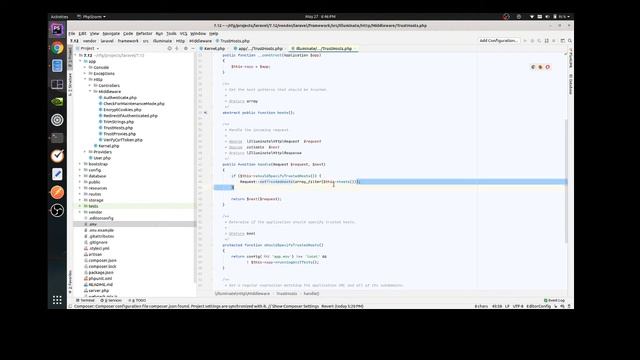This screenshot has width=640, height=360.
Task: Show the applications grid in dock
Action: (x=57, y=300)
